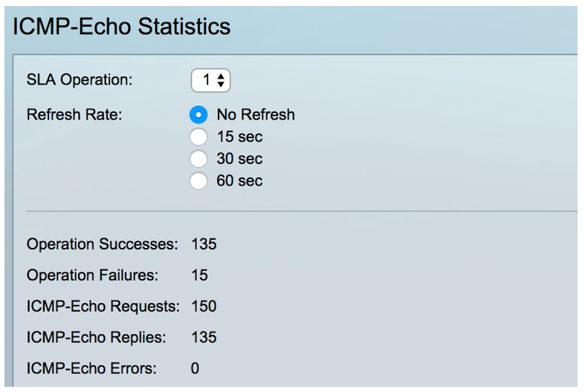
Task: Click the ICMP-Echo Replies label
Action: [x=94, y=337]
